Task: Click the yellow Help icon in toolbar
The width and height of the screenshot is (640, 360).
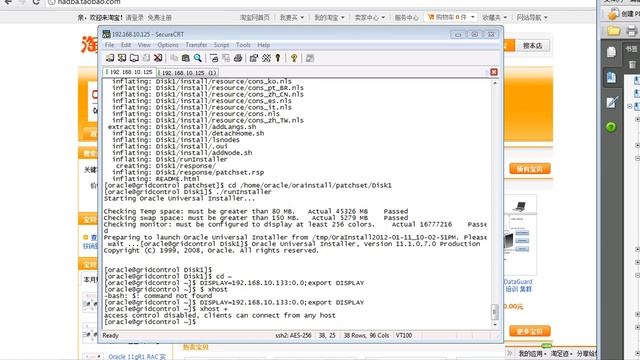Action: click(x=294, y=58)
